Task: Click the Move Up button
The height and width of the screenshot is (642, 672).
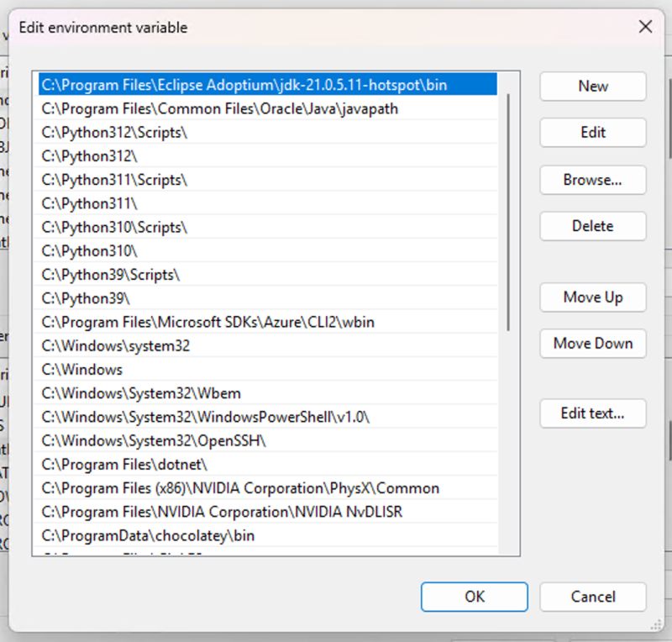Action: 592,297
